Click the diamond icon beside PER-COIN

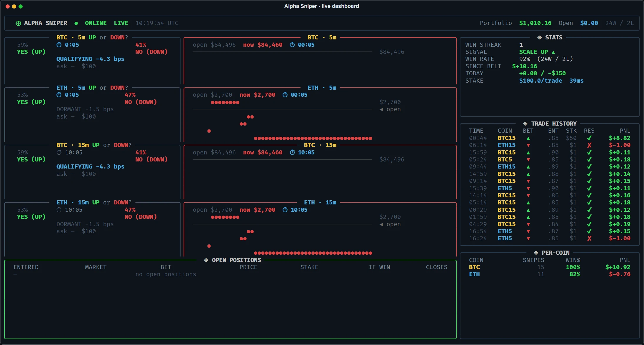point(536,253)
